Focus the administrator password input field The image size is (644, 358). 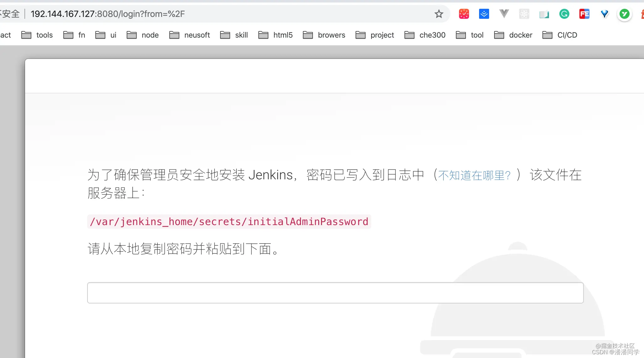335,293
